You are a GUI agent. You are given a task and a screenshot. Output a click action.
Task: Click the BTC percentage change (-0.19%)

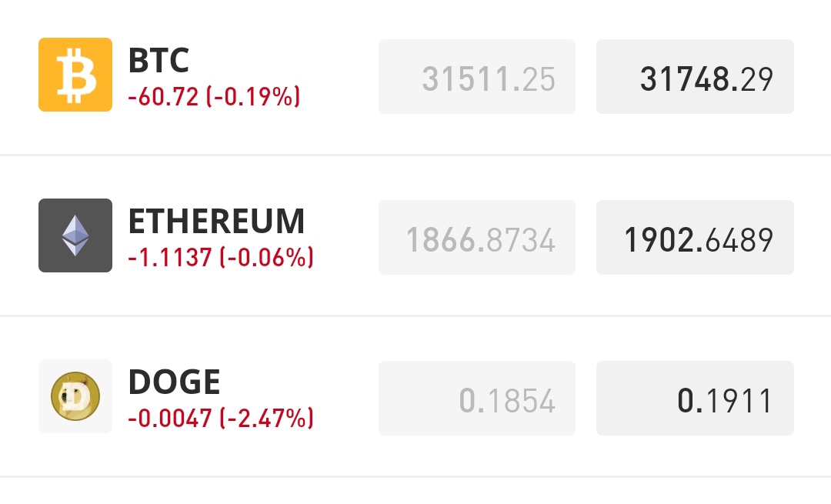[x=253, y=98]
